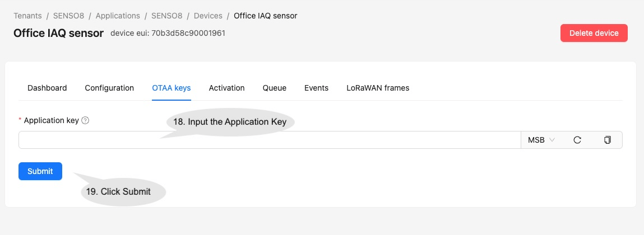Go to the Activation tab

click(x=226, y=88)
